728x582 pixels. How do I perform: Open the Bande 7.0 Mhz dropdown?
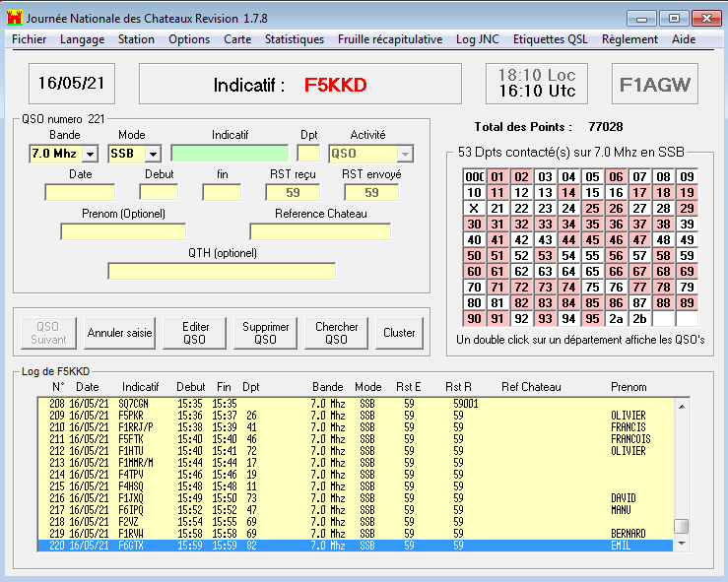coord(90,154)
